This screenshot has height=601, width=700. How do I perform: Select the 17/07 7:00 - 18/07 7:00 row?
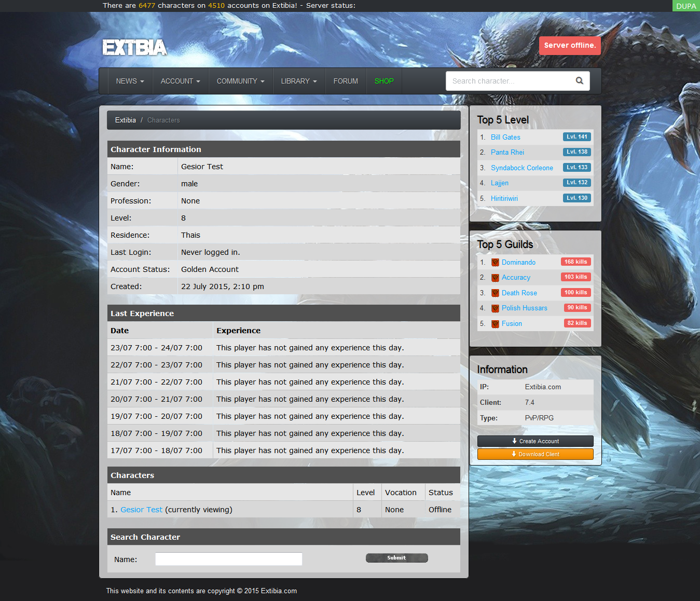tap(284, 450)
